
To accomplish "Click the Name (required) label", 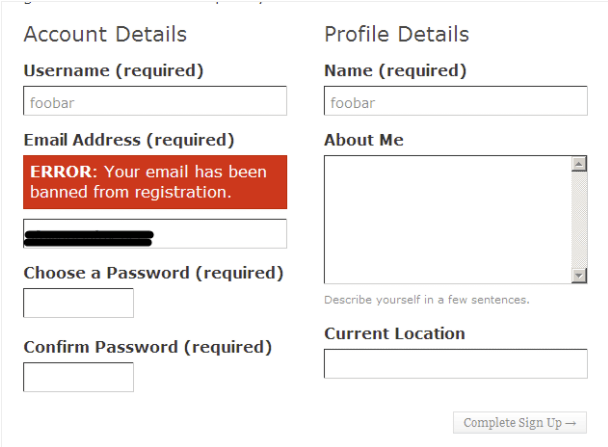I will click(395, 71).
